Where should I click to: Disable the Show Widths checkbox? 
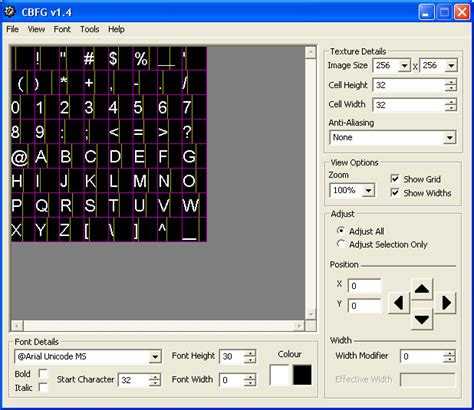[395, 193]
